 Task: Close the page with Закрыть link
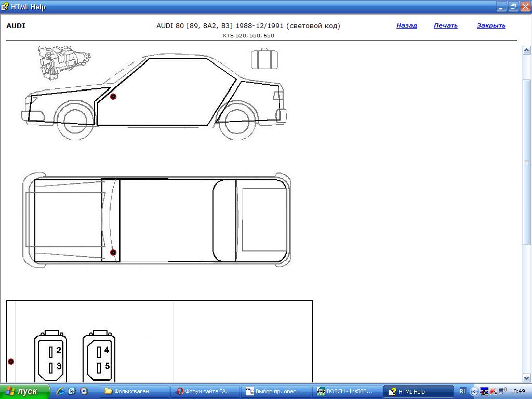click(x=491, y=25)
